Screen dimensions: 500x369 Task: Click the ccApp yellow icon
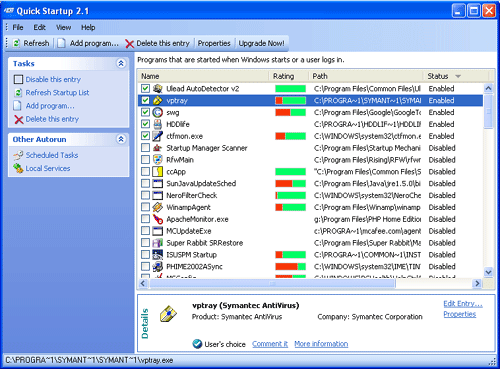158,172
